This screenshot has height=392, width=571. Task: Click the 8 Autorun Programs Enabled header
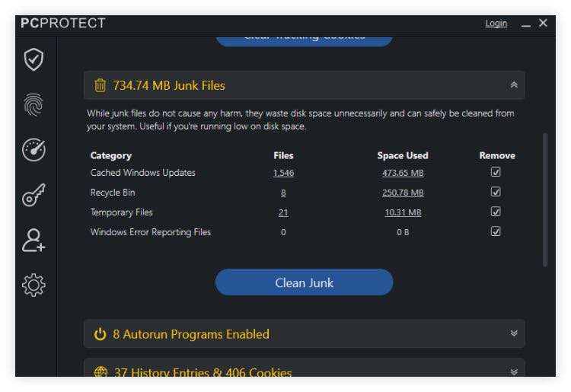(x=304, y=333)
